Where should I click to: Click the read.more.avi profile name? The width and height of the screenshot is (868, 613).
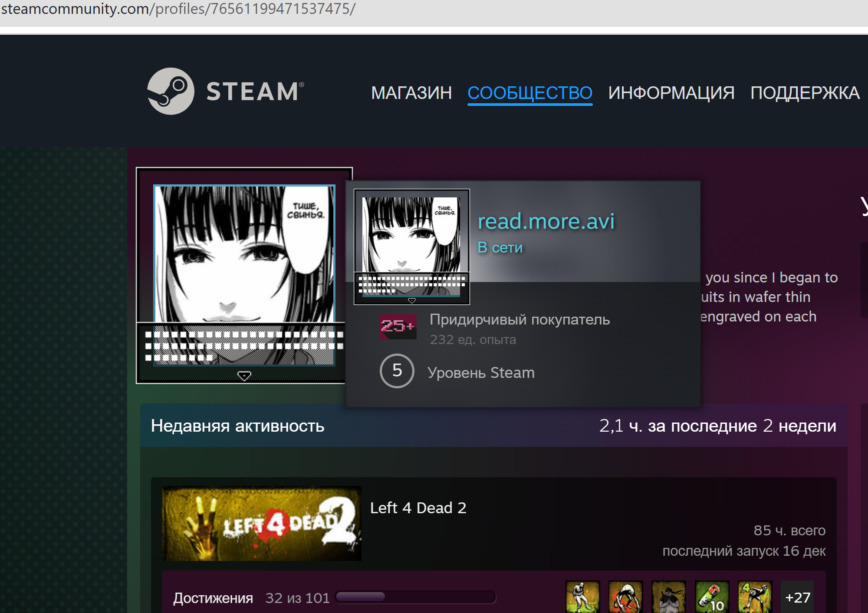point(546,221)
